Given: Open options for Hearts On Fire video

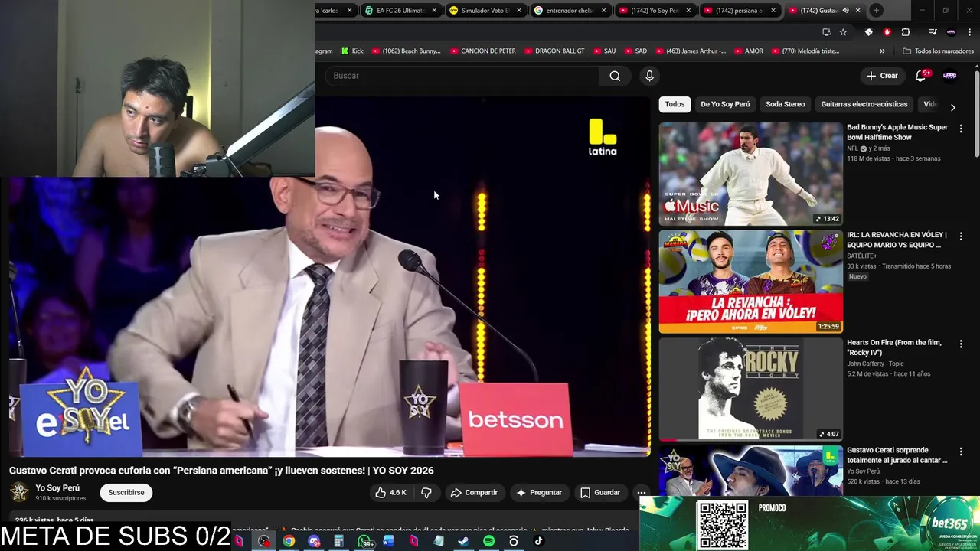Looking at the screenshot, I should point(961,344).
